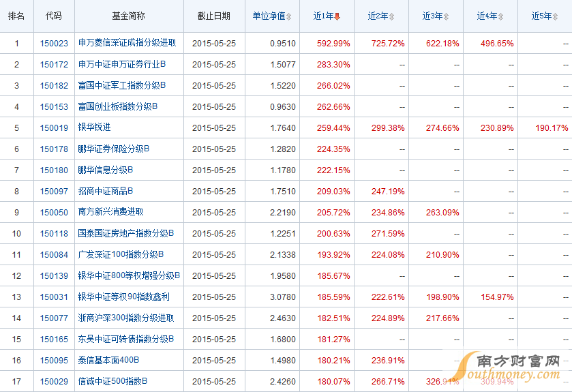
Task: Open fund code 150077
Action: [x=54, y=318]
